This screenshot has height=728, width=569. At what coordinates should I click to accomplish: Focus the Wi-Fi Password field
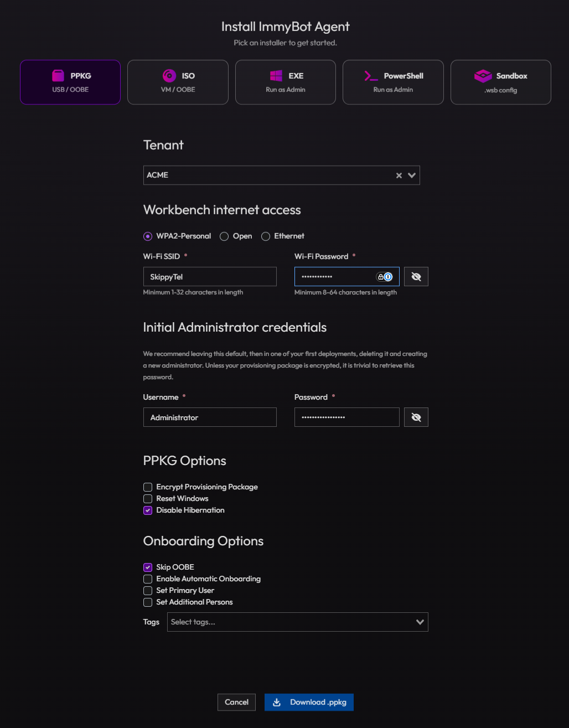click(x=346, y=277)
